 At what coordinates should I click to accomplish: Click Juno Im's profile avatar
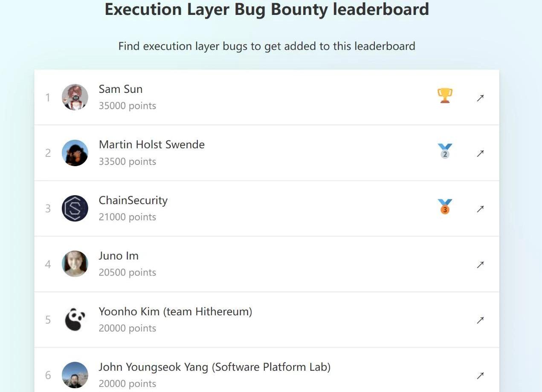tap(75, 264)
